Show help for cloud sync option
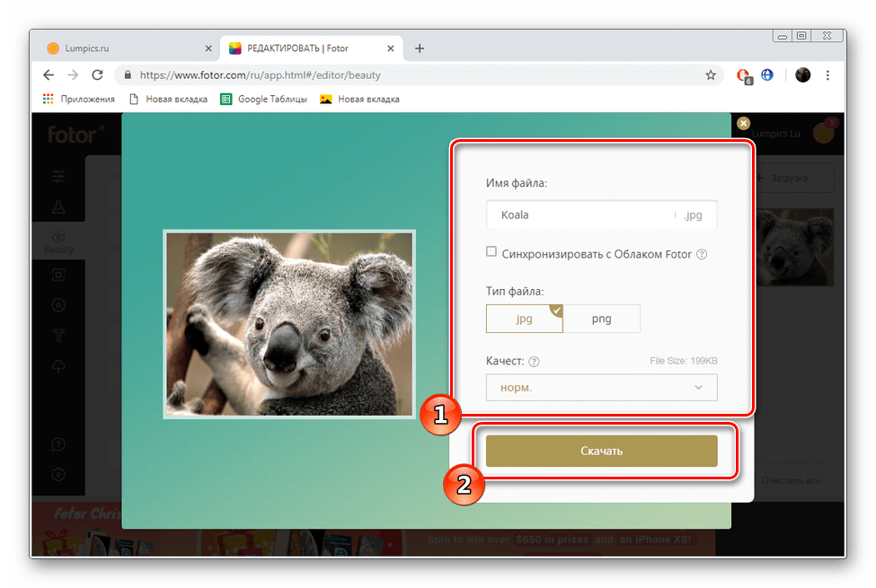This screenshot has width=876, height=588. (702, 254)
